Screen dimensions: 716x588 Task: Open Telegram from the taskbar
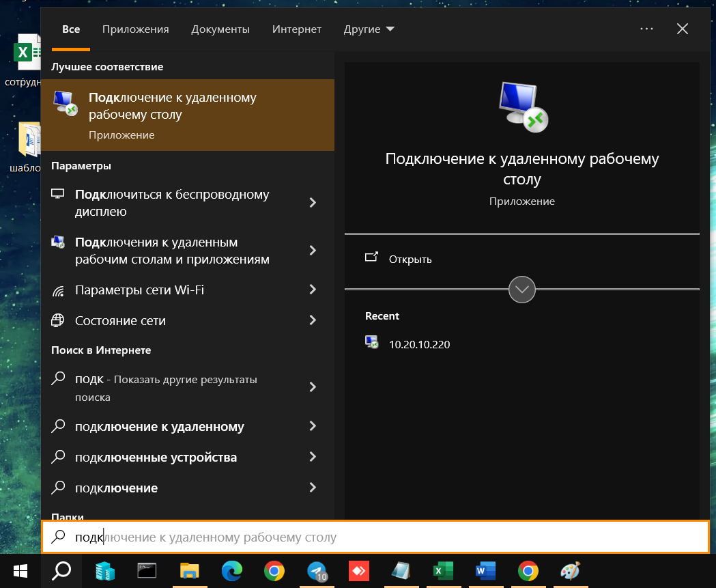[x=316, y=571]
